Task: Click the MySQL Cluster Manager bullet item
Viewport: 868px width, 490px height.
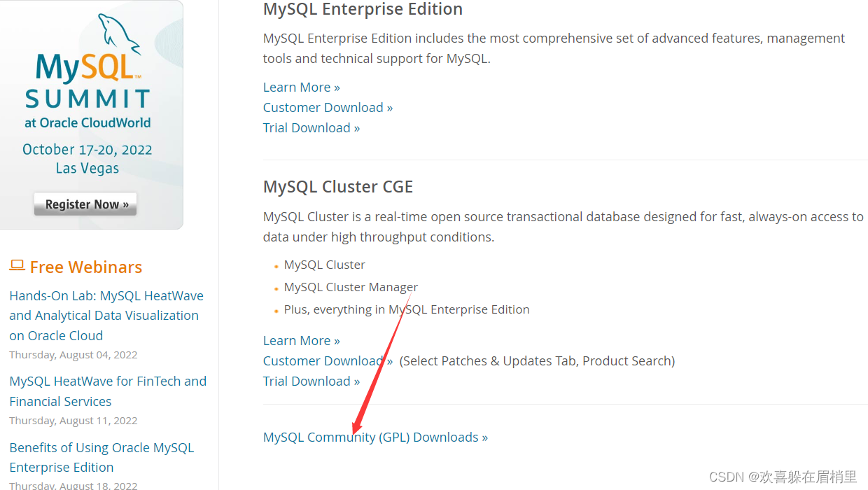Action: (x=351, y=287)
